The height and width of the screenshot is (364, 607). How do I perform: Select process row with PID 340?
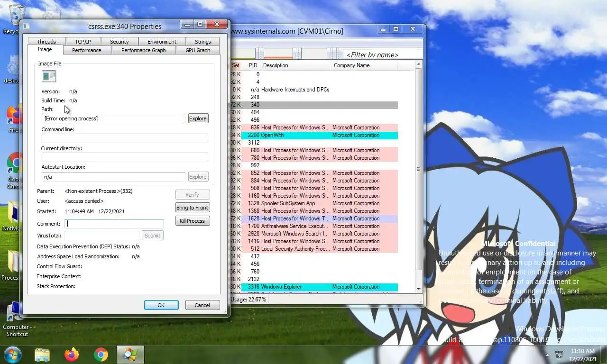coord(314,105)
